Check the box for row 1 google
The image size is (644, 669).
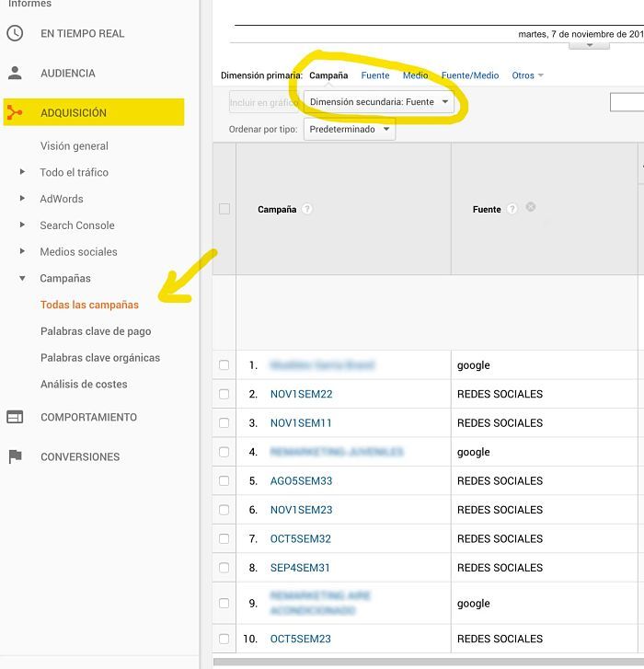point(224,365)
